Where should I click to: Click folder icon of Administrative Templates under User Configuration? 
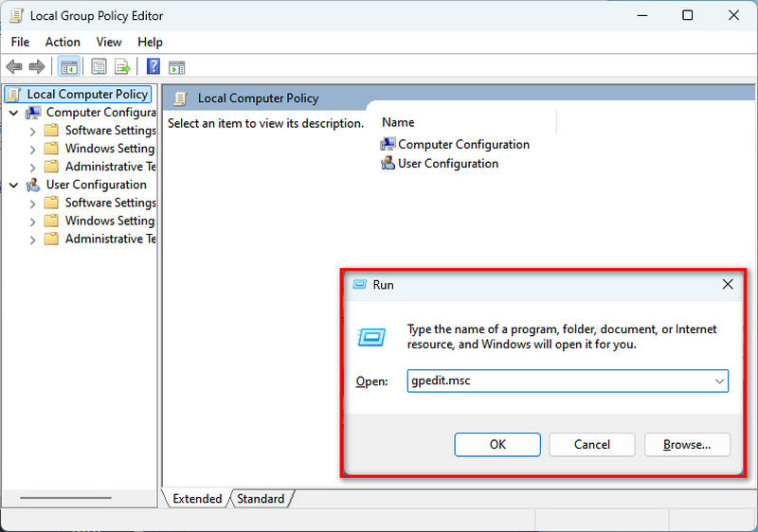[x=51, y=239]
